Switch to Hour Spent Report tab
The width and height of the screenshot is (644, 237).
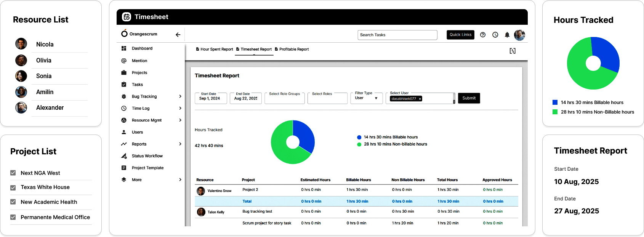[215, 49]
